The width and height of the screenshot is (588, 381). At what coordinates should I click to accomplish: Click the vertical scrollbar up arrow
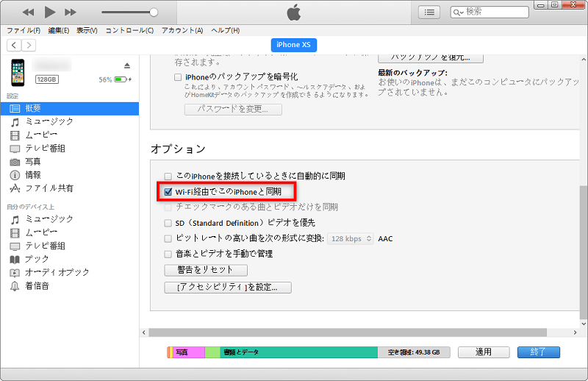[x=584, y=60]
